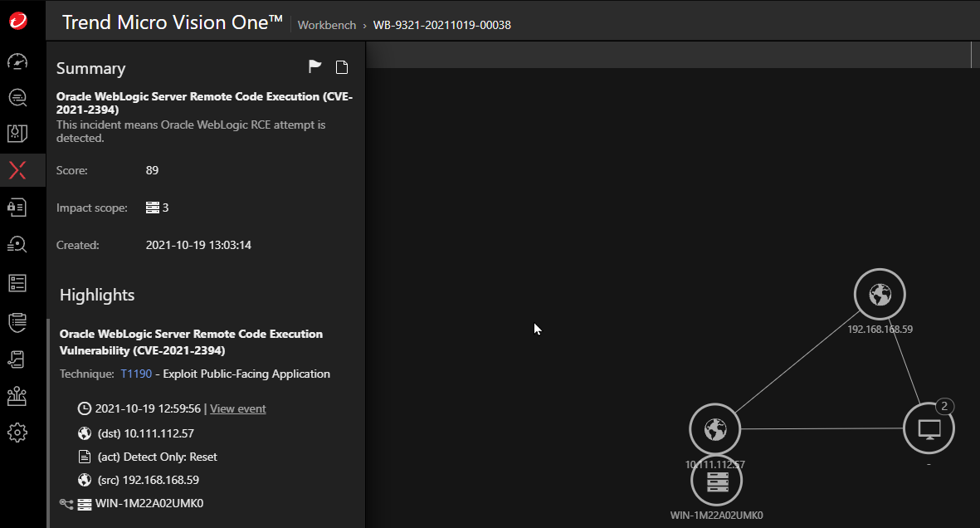The image size is (980, 528).
Task: Open the settings gear sidebar icon
Action: coord(17,433)
